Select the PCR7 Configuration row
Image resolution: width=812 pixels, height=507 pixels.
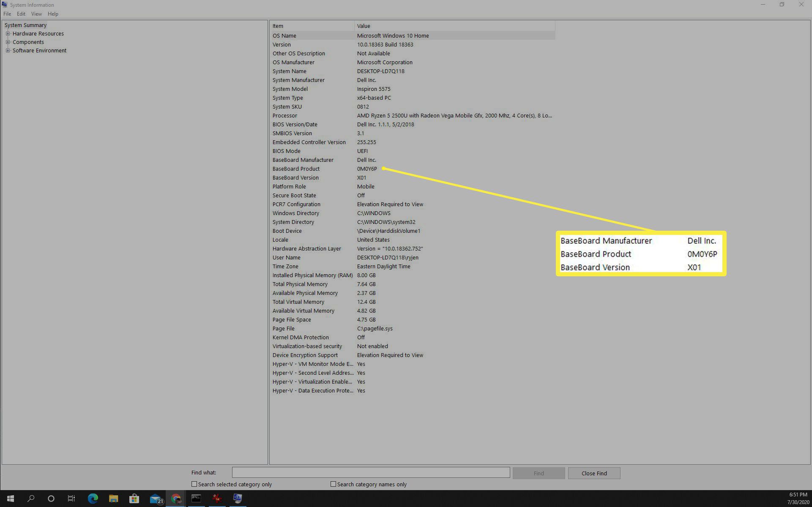point(413,204)
